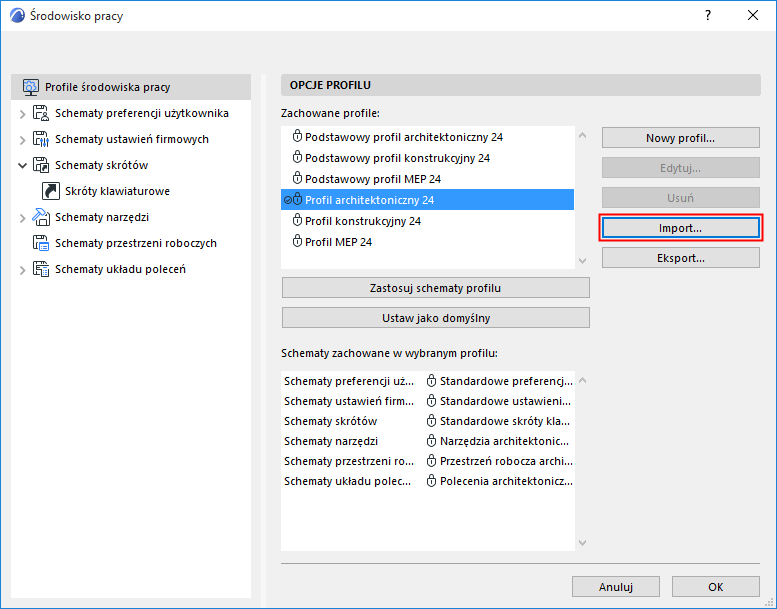Click lock icon of Profil konstrukcyjny 24
The image size is (777, 609).
tap(297, 220)
